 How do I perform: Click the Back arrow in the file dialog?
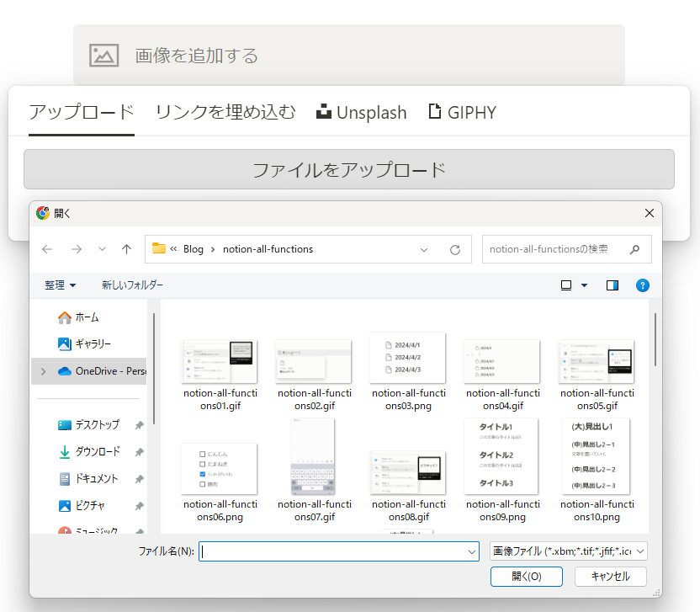[47, 249]
